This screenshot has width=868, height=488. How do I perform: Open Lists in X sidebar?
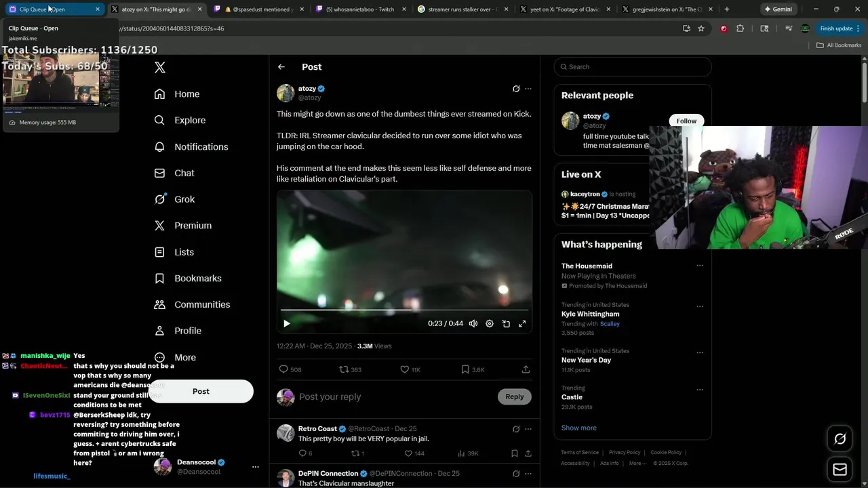(x=174, y=252)
